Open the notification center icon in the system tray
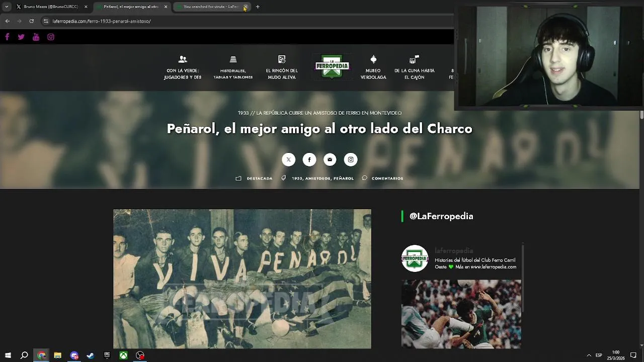644x362 pixels. (633, 355)
